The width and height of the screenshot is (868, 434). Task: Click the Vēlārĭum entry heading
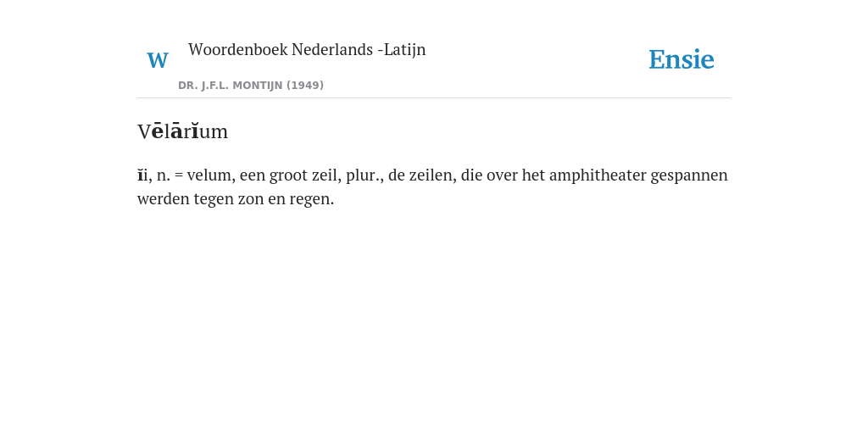click(x=183, y=131)
